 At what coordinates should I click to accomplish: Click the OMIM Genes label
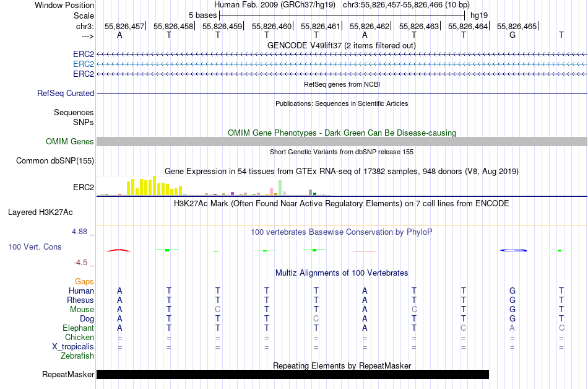[x=69, y=141]
